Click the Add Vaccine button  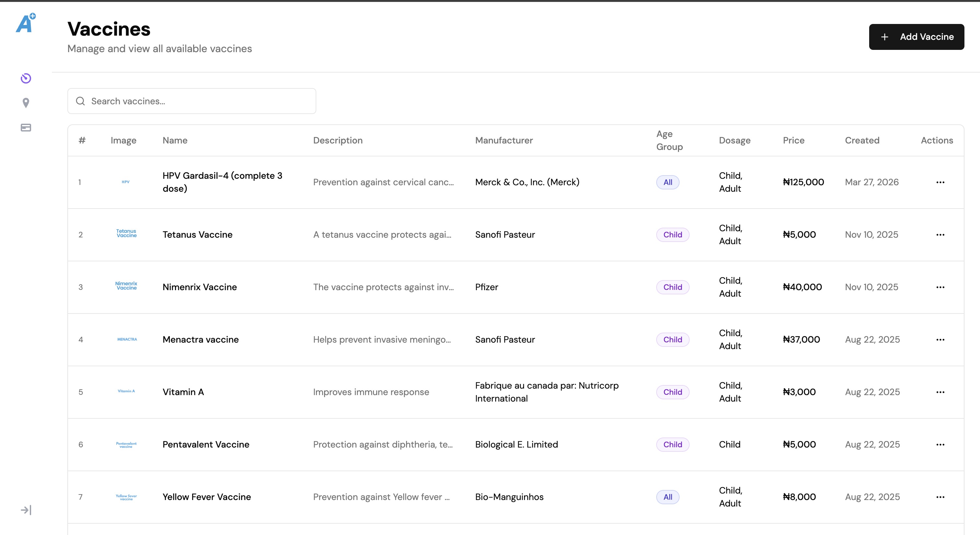(916, 37)
